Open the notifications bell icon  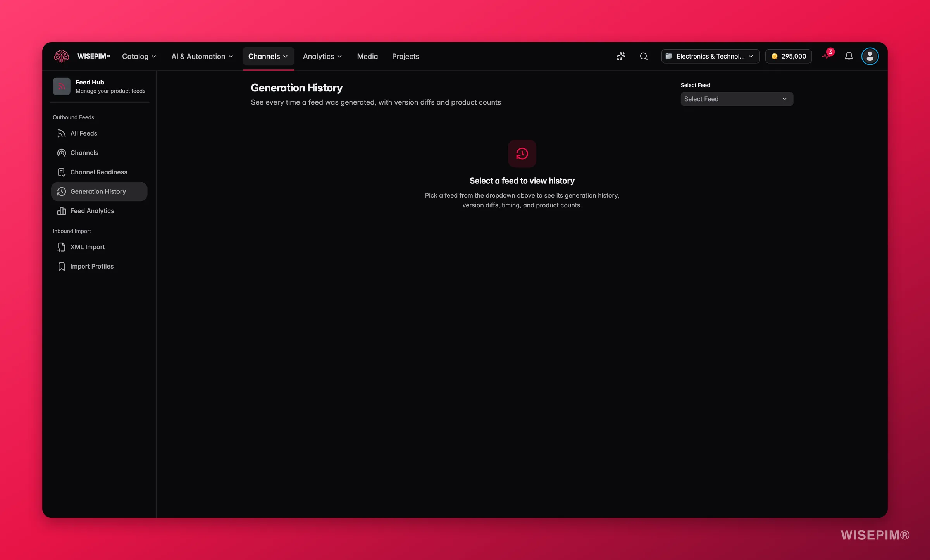[849, 56]
